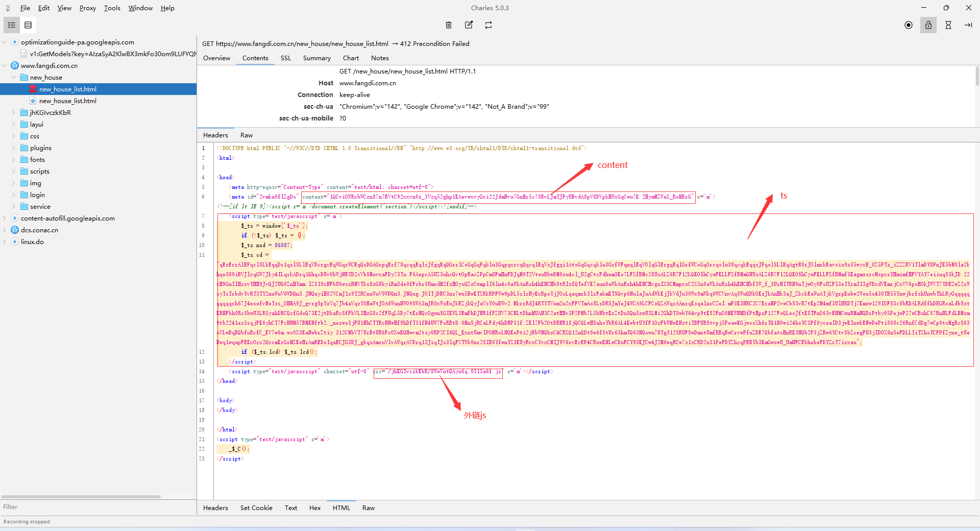Viewport: 980px width, 531px height.
Task: Collapse the optimizationguide-pa.googleapis.com node
Action: click(5, 42)
